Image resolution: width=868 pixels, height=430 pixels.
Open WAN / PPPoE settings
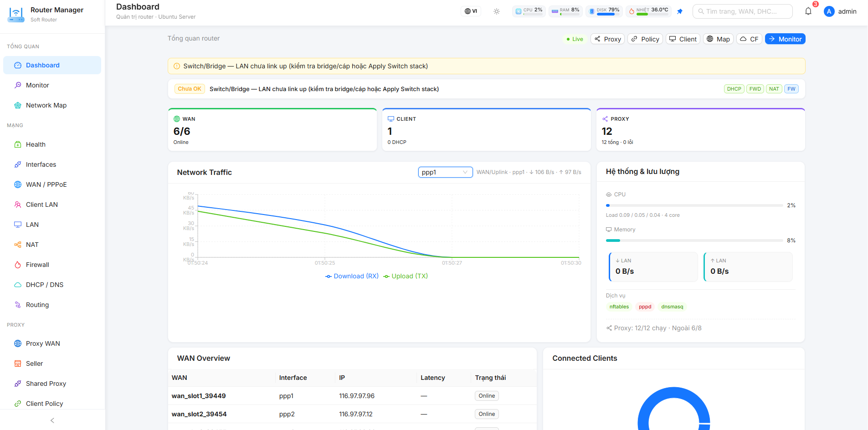click(52, 184)
